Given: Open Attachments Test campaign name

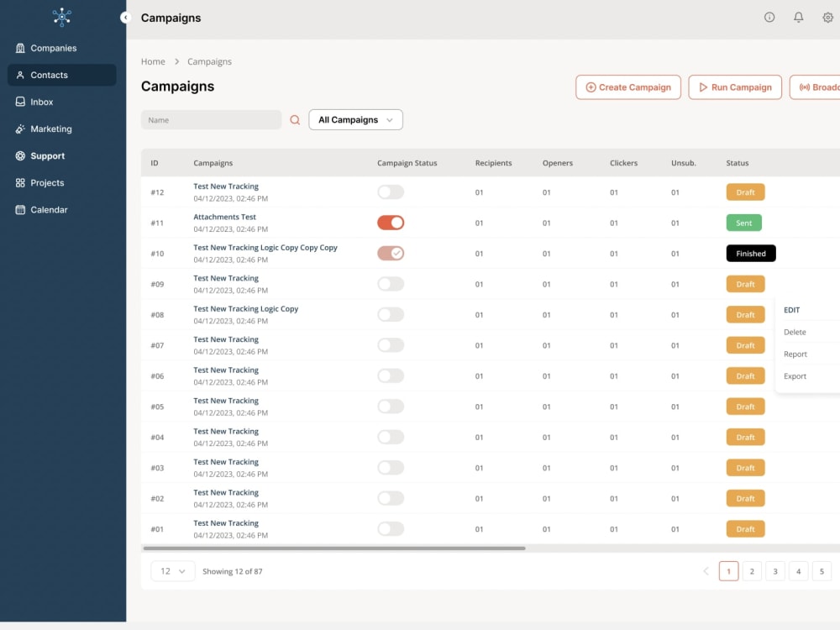Looking at the screenshot, I should click(224, 217).
